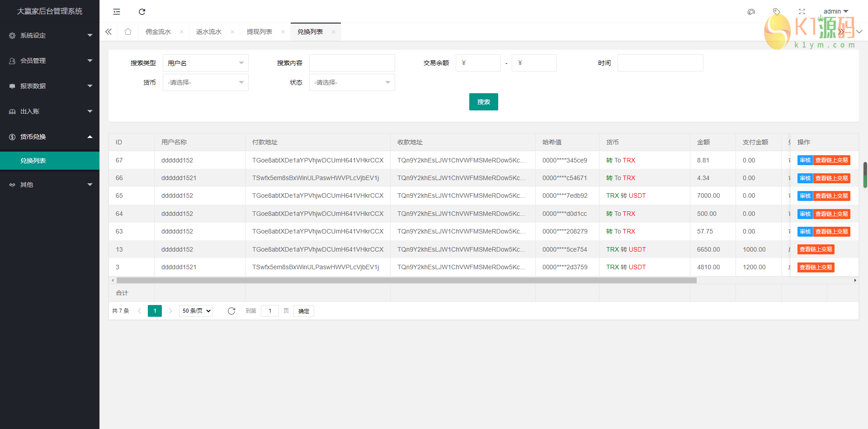The width and height of the screenshot is (868, 429).
Task: Close the 佣金流水 tab
Action: (182, 32)
